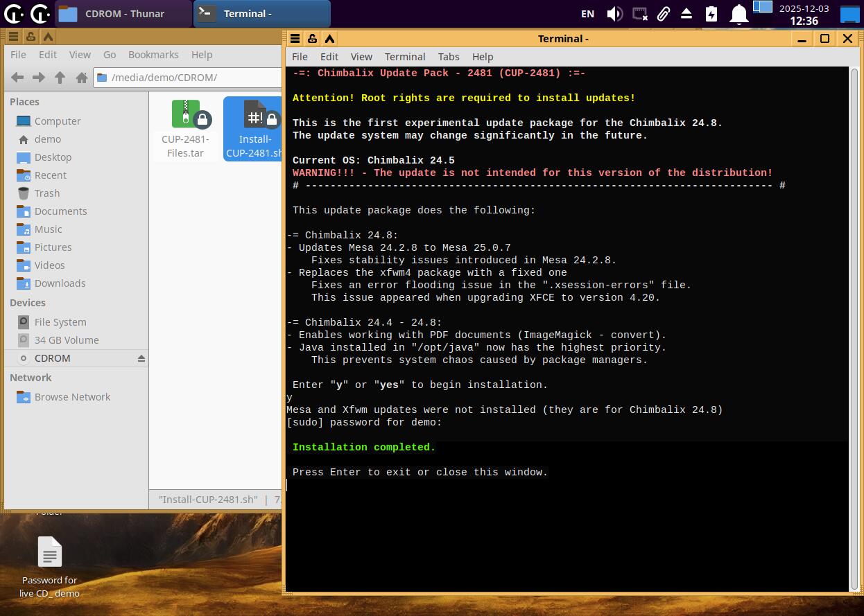
Task: Open Thunar Help menu
Action: (x=202, y=55)
